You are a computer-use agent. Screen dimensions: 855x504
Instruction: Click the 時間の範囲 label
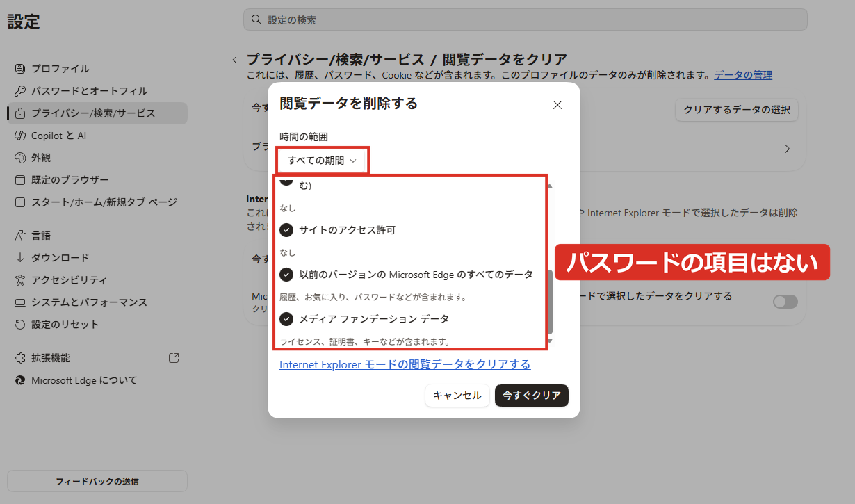[x=304, y=137]
